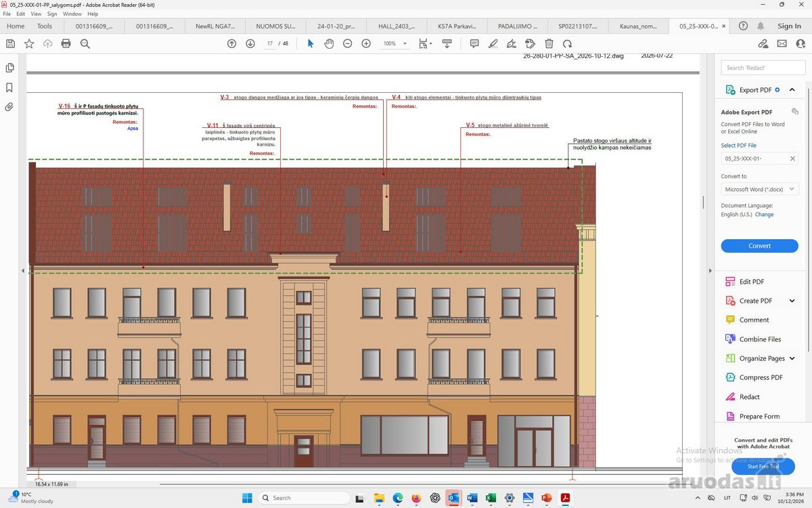
Task: Zoom out with the minus circle icon
Action: pyautogui.click(x=347, y=43)
